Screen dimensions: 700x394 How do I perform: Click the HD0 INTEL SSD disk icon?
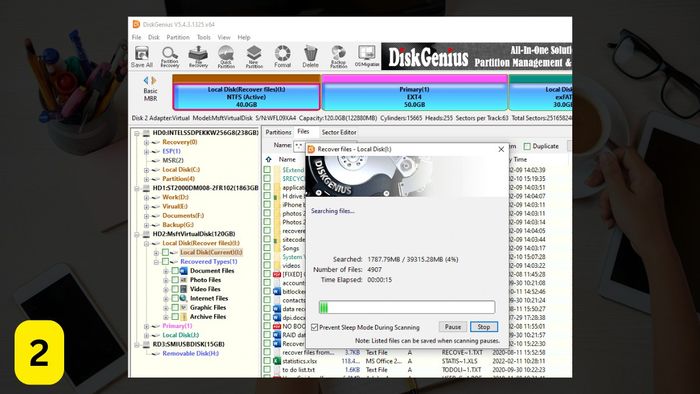pos(146,133)
